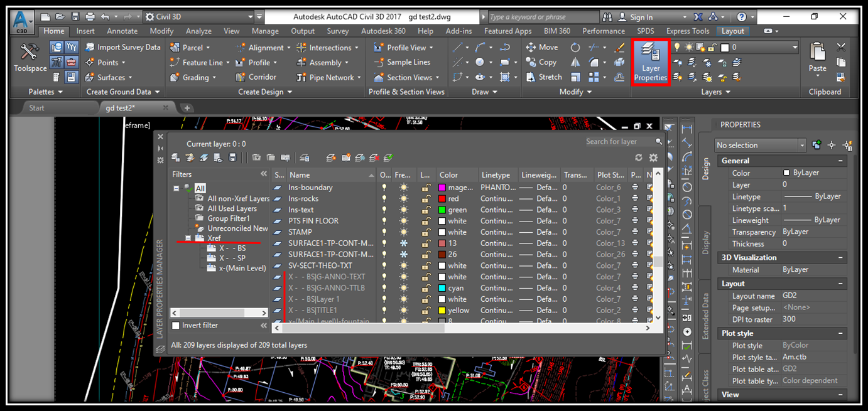The image size is (868, 411).
Task: Expand the Create Ground Data panel
Action: (x=123, y=92)
